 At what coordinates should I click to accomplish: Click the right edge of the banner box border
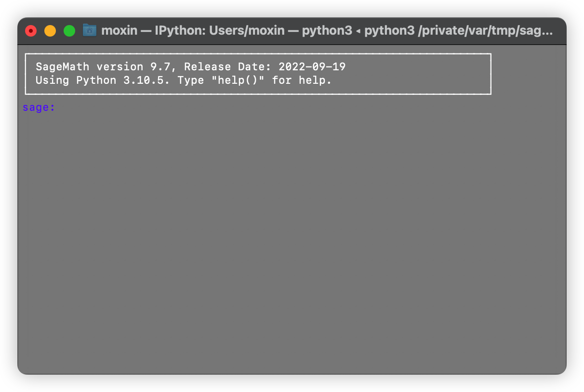point(491,74)
